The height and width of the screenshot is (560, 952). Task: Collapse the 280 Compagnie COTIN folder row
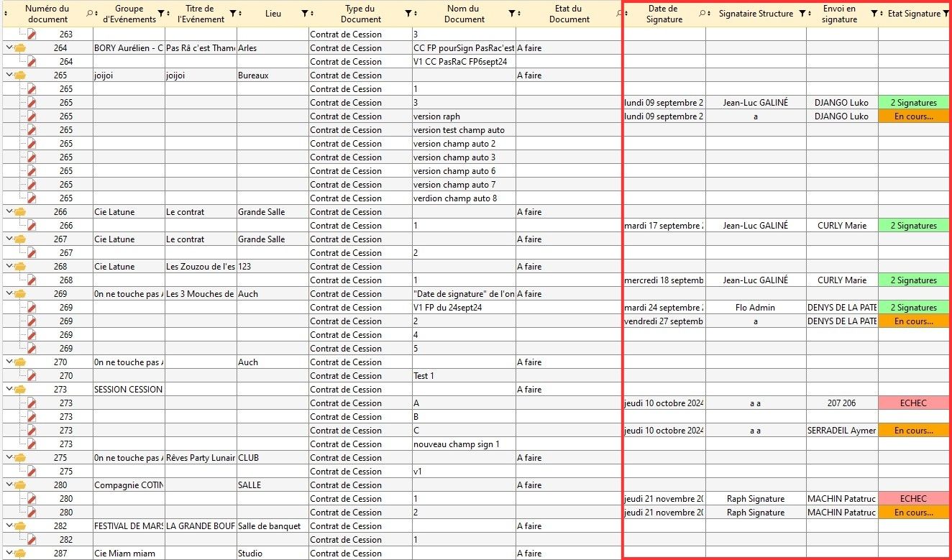(9, 485)
